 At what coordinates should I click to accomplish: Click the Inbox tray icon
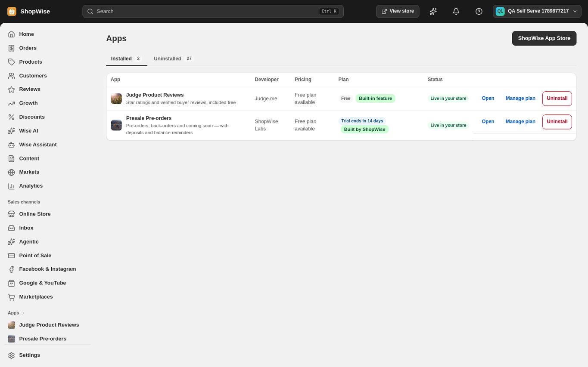click(12, 228)
